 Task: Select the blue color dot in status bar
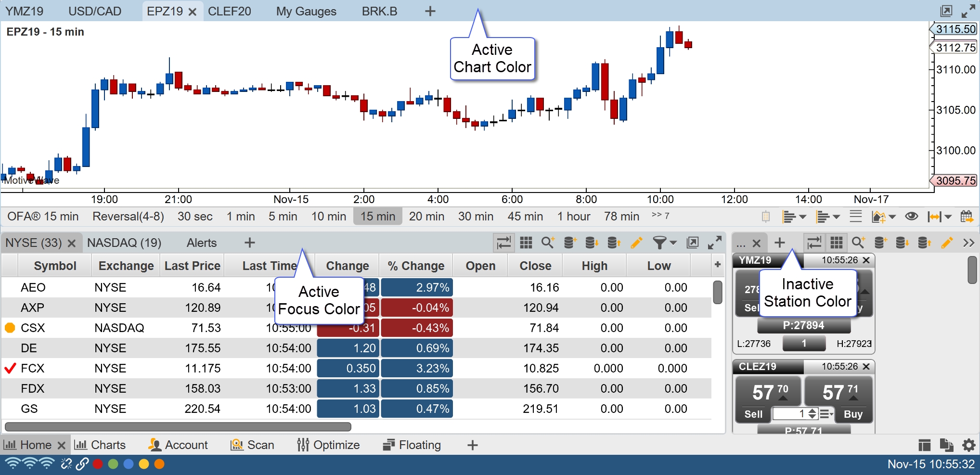[129, 464]
